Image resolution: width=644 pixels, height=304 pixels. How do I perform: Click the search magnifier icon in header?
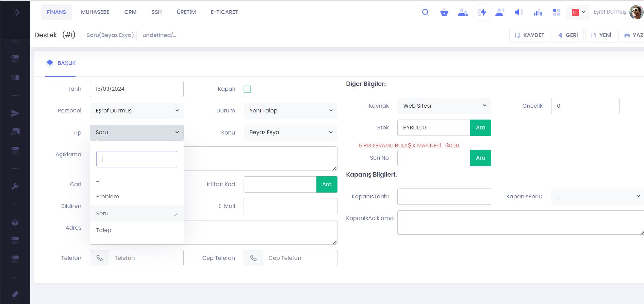click(x=425, y=13)
